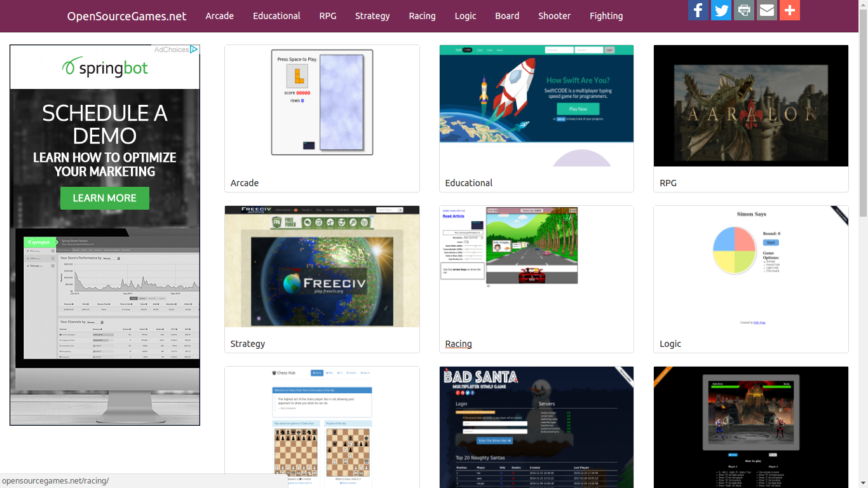
Task: Click the Schedule a Demo ad headline
Action: point(105,125)
